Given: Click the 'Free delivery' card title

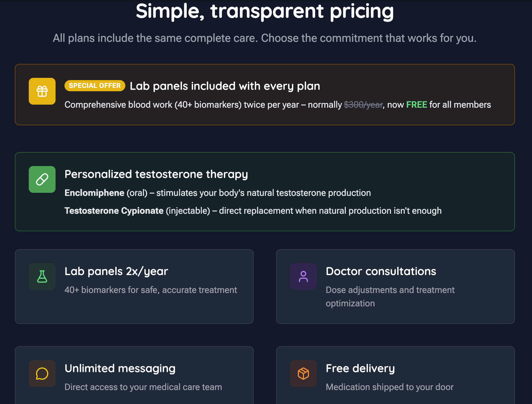Looking at the screenshot, I should [360, 368].
